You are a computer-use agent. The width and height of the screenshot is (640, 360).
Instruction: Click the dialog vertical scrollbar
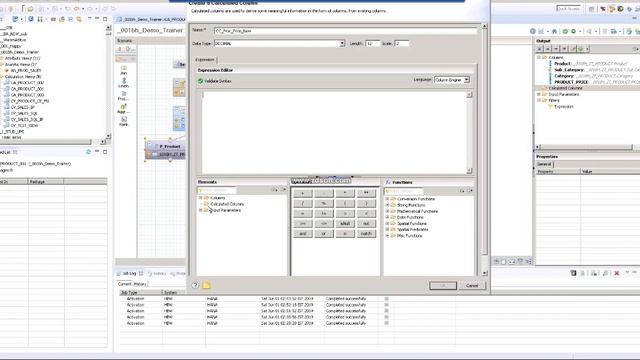pos(484,149)
